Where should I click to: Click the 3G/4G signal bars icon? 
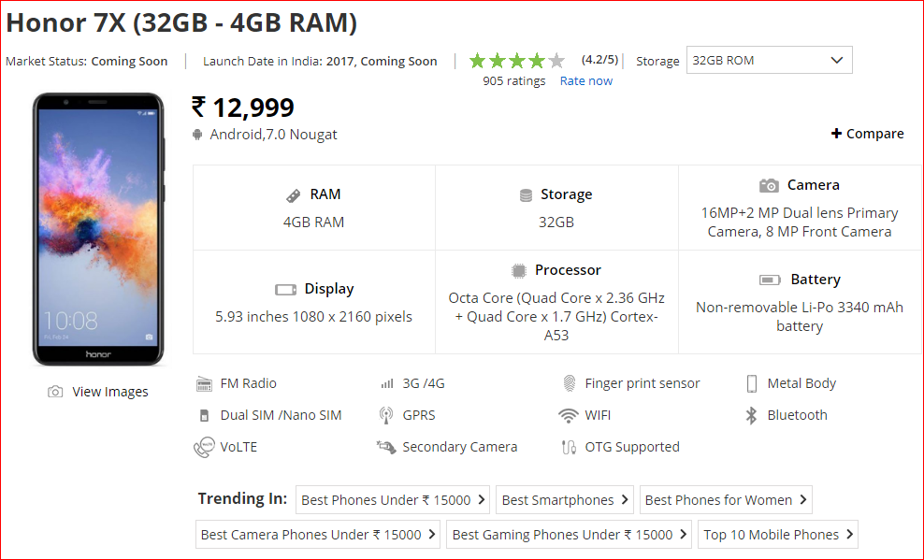tap(386, 384)
